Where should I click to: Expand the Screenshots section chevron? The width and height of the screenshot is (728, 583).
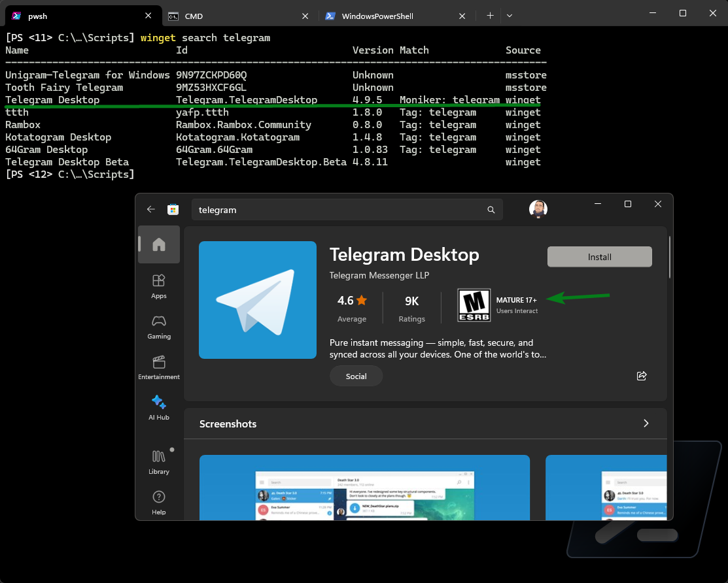pyautogui.click(x=646, y=423)
